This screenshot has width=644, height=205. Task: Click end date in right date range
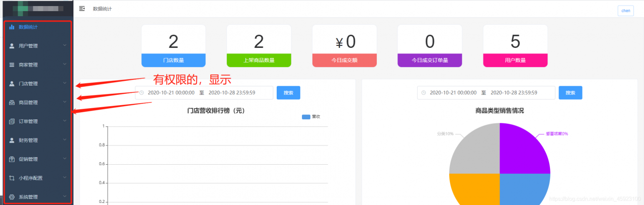[514, 93]
